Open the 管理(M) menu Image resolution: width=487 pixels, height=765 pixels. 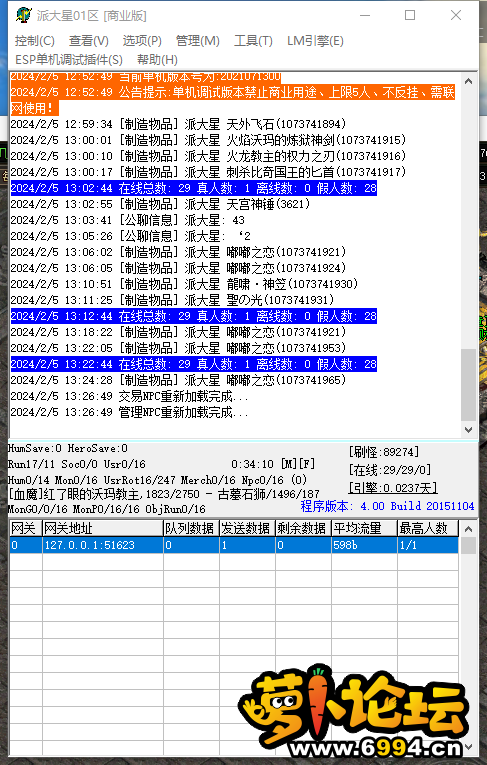pyautogui.click(x=198, y=40)
